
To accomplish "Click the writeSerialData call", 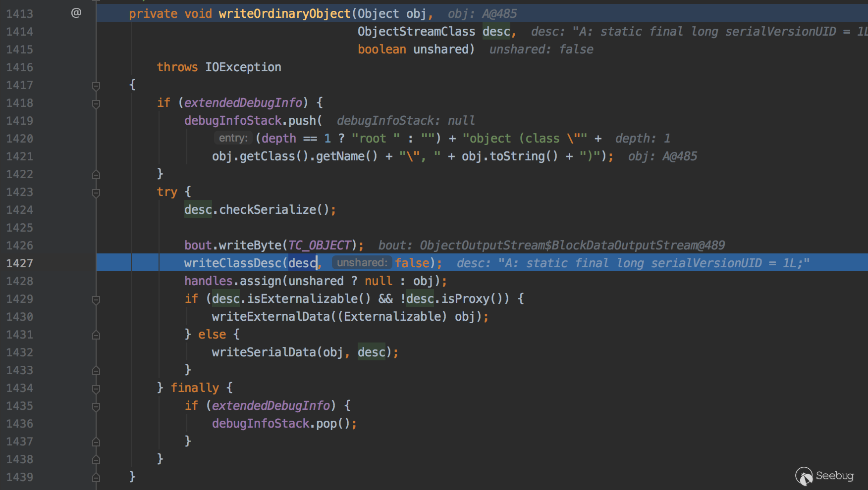I will point(264,352).
